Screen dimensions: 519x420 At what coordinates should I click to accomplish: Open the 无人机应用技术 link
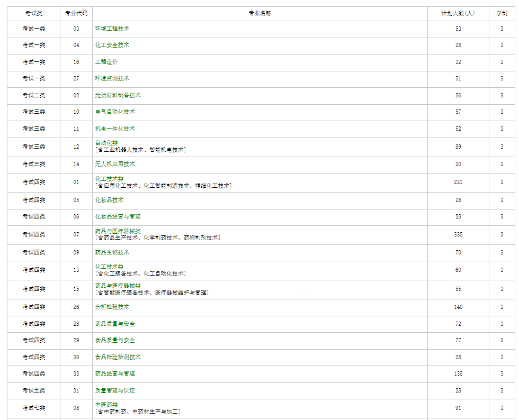point(115,164)
